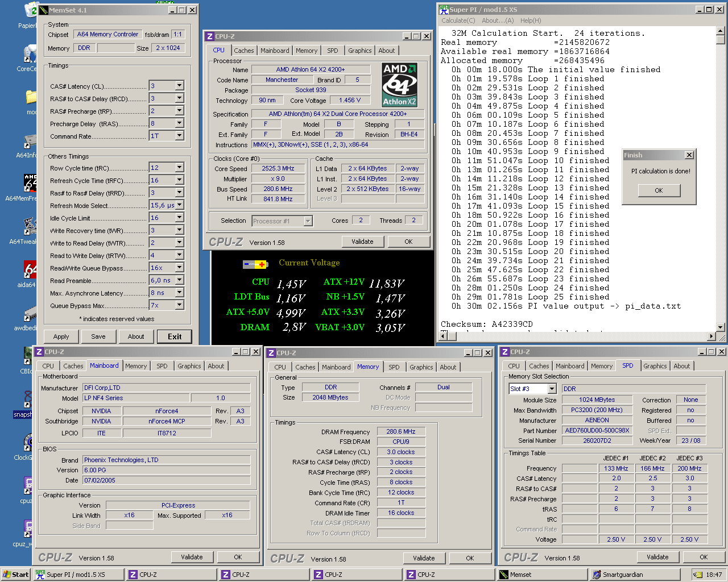This screenshot has height=582, width=728.
Task: Click About button in MemSet
Action: tap(136, 336)
